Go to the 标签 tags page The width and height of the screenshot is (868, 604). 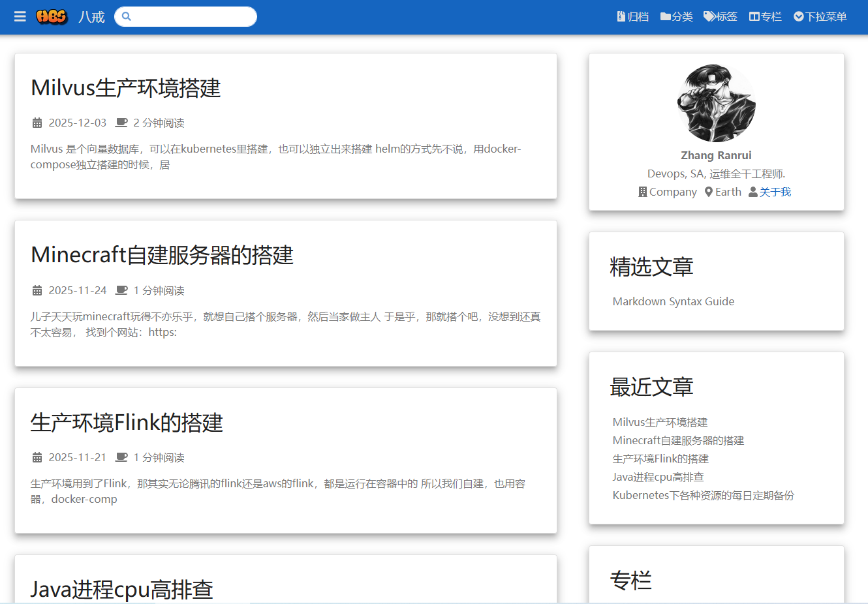pos(720,16)
